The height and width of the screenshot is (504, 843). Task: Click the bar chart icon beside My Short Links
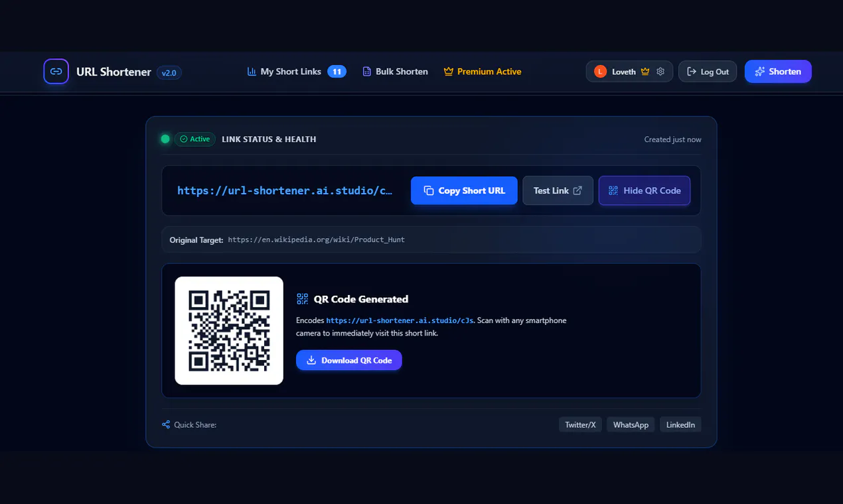[252, 72]
